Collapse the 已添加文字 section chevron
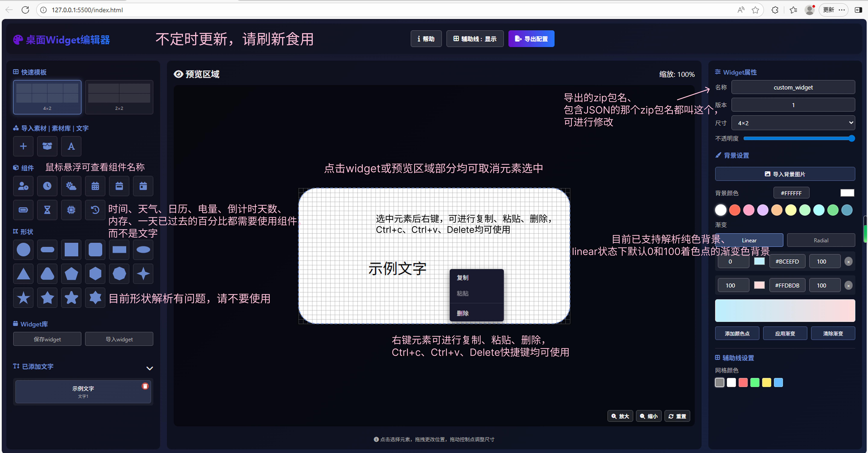 [150, 368]
